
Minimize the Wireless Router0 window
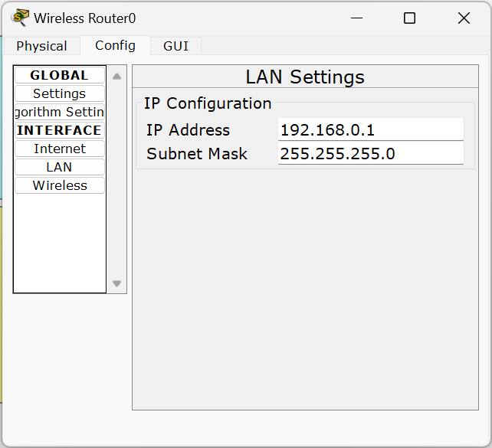355,18
